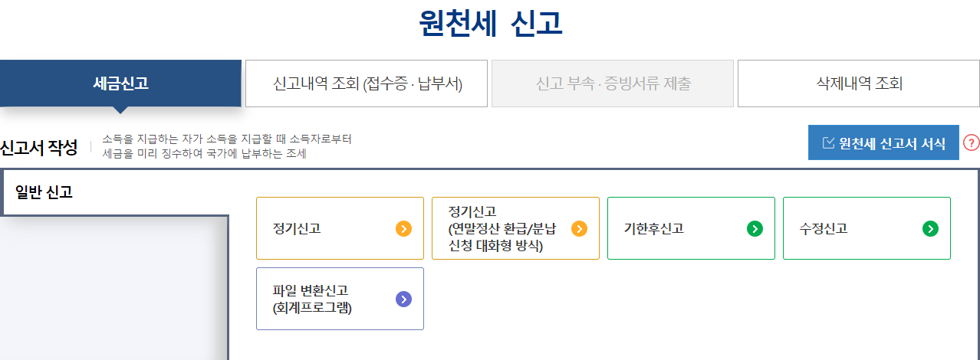Click the green arrow icon on 수정신고

click(x=930, y=228)
